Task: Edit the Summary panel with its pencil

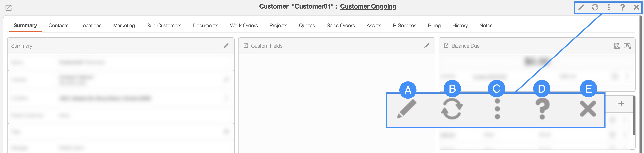Action: click(226, 46)
